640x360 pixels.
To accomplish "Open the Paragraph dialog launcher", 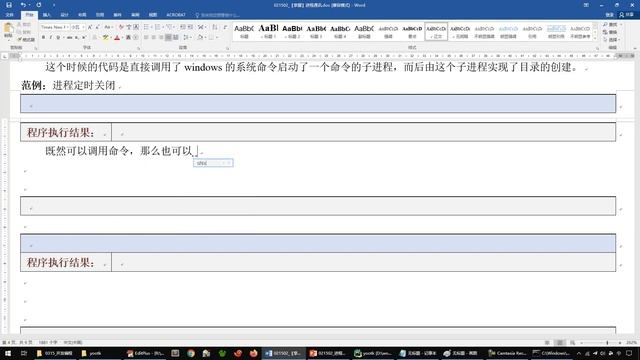I will [228, 48].
